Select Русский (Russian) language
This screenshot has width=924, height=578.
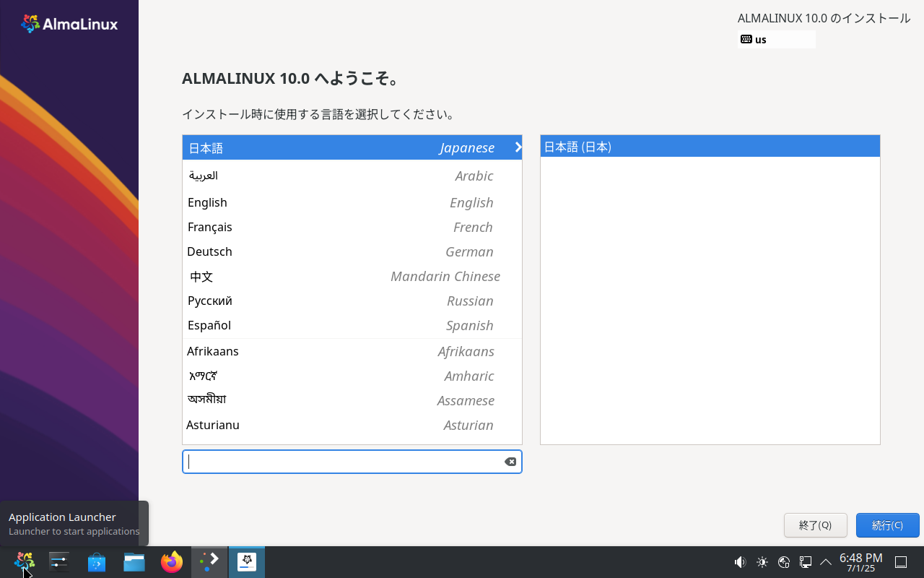click(352, 301)
